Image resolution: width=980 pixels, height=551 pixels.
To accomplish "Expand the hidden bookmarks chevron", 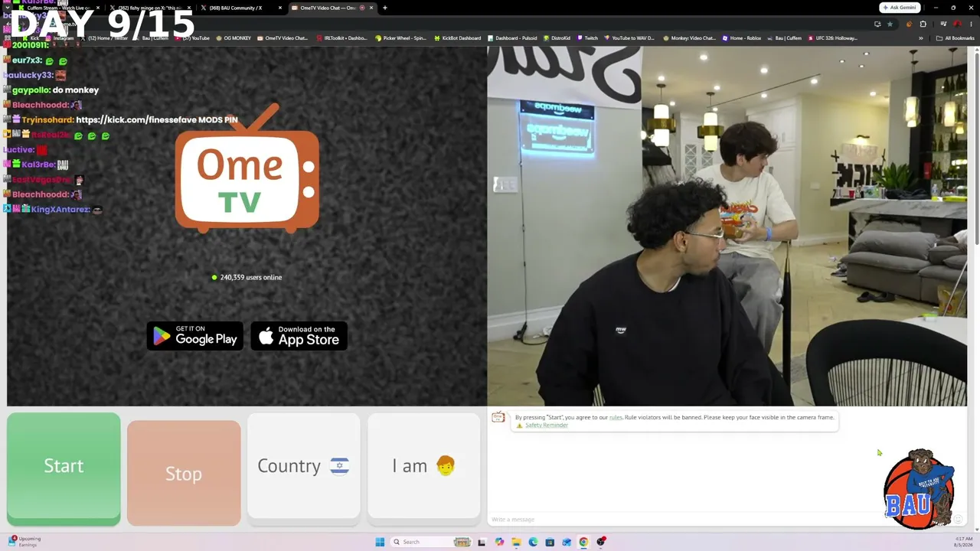I will (921, 38).
